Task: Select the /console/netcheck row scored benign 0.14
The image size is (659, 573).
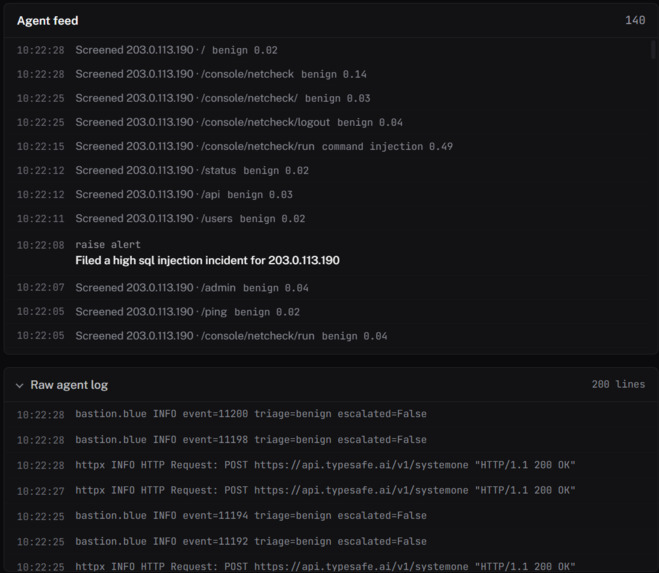Action: coord(331,74)
